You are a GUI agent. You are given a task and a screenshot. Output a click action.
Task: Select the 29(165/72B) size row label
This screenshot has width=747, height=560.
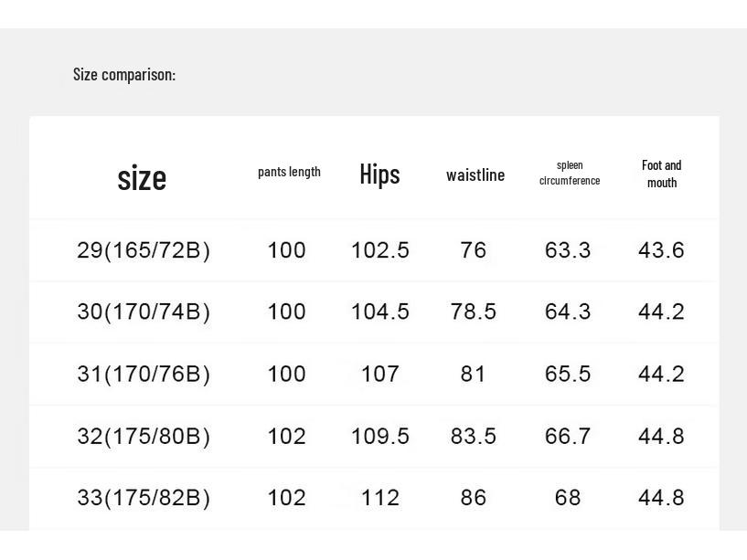click(x=144, y=250)
